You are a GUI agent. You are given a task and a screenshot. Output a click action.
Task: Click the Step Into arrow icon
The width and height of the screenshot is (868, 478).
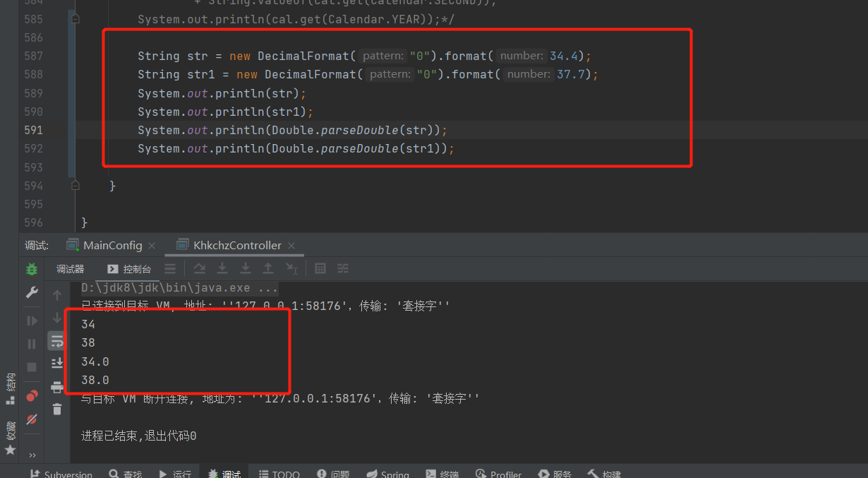click(222, 268)
